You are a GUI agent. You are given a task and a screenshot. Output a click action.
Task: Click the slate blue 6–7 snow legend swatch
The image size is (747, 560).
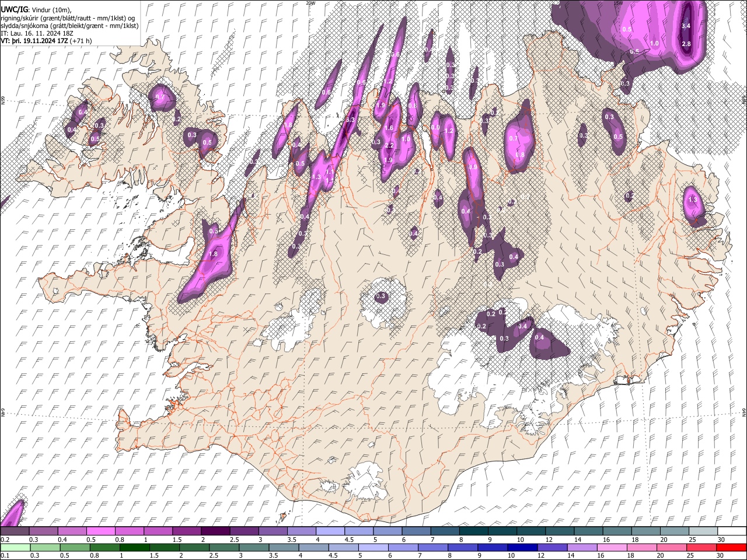tap(416, 531)
